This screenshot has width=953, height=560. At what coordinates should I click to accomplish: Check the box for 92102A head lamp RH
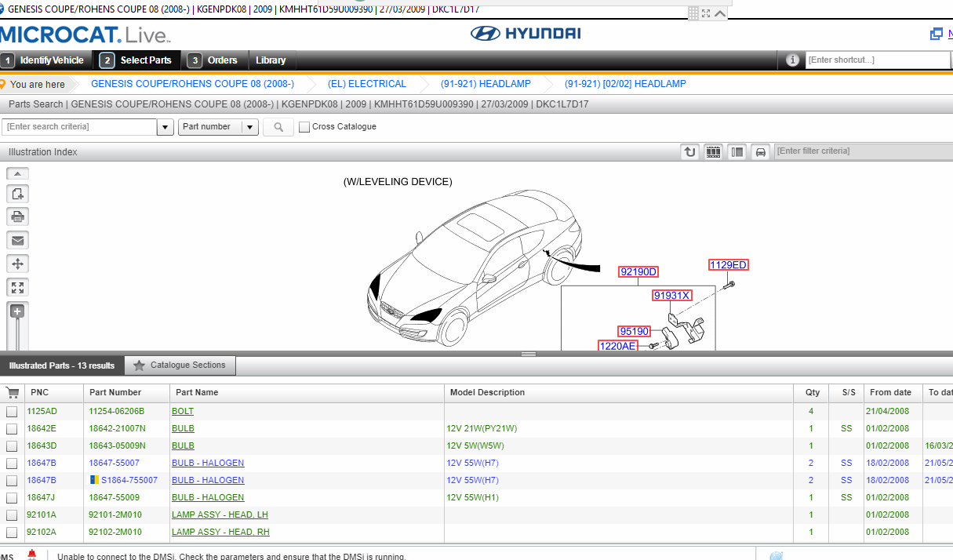[x=12, y=533]
